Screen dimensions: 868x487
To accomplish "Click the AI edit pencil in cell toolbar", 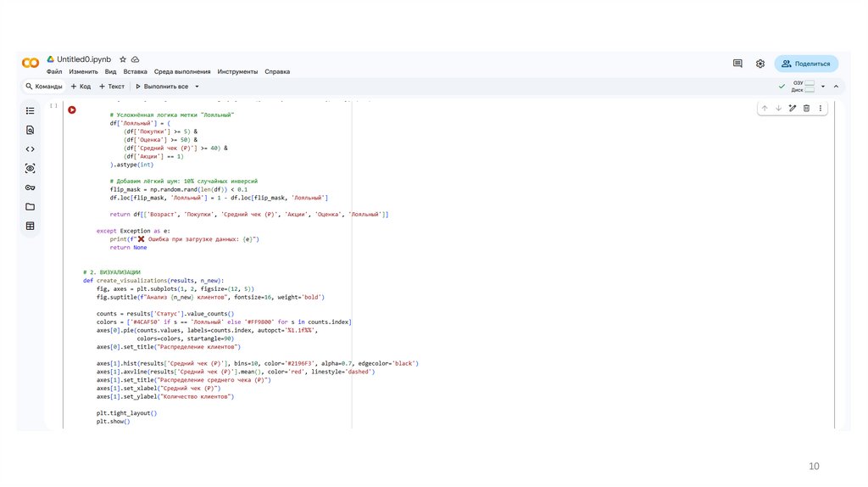I will pos(793,109).
